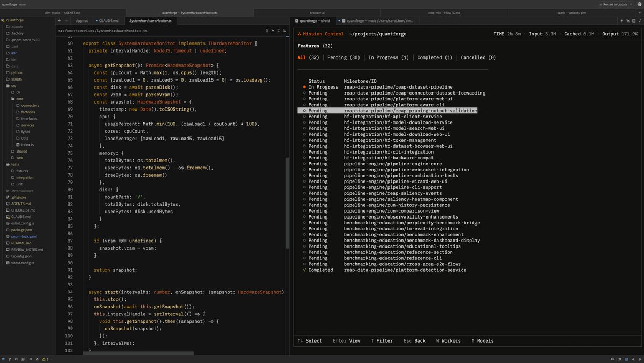Image resolution: width=644 pixels, height=363 pixels.
Task: Select the SystemHardwareMonitor.ts editor tab
Action: (x=150, y=21)
